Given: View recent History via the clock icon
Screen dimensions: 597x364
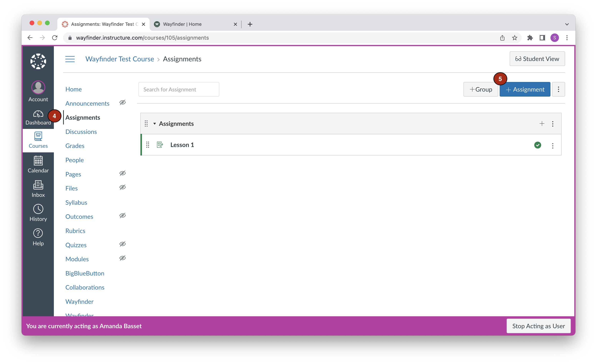Looking at the screenshot, I should coord(38,213).
